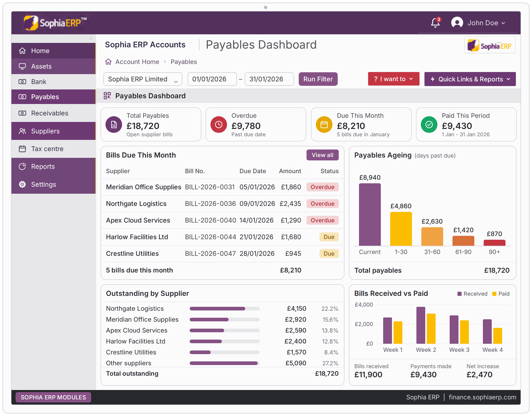Click the Total Payables document icon
Viewport: 532px width, 416px height.
[114, 125]
